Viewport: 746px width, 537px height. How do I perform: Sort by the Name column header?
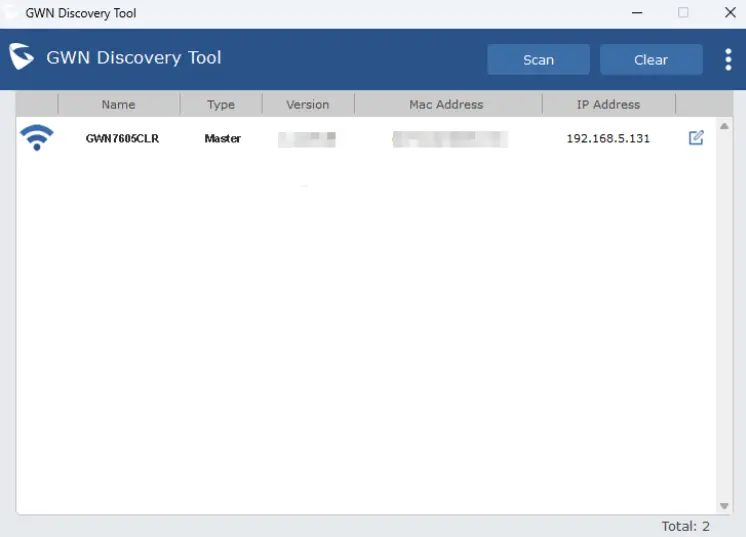pos(118,105)
